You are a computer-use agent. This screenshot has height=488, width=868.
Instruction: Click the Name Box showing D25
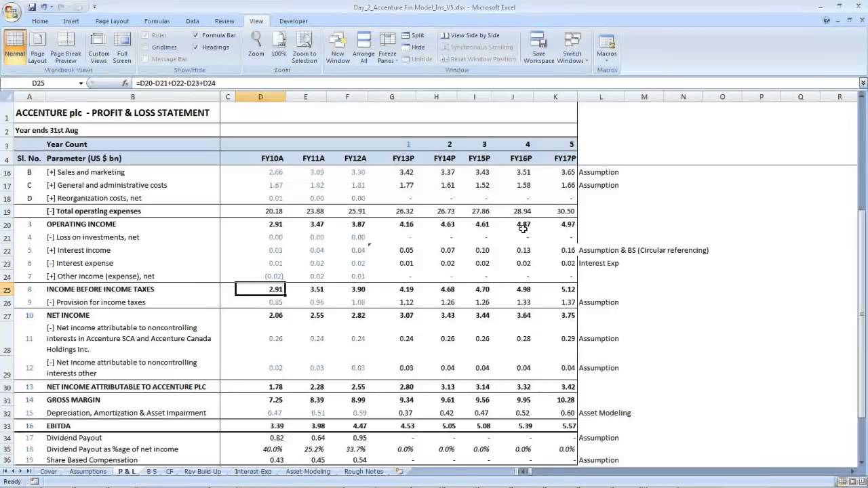pyautogui.click(x=38, y=83)
